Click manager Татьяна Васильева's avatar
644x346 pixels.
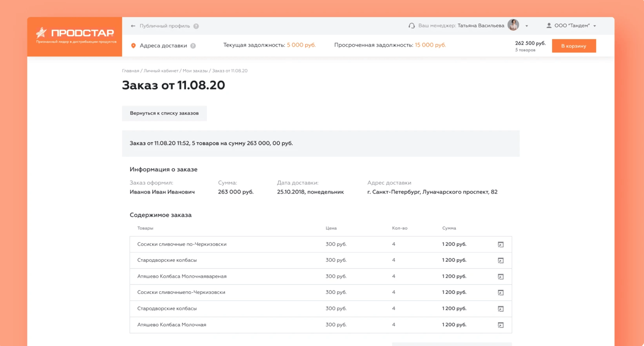point(514,25)
